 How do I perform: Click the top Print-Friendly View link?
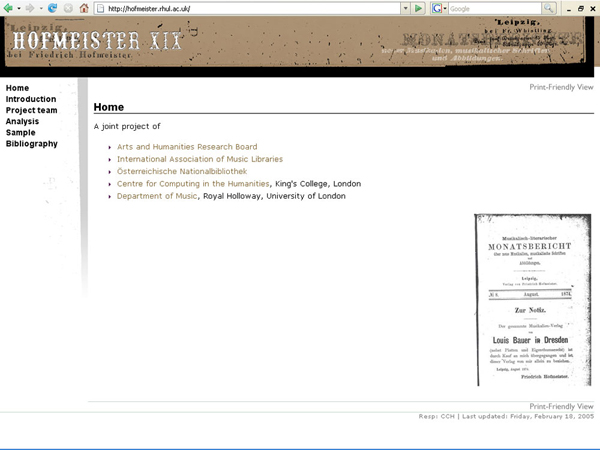561,87
